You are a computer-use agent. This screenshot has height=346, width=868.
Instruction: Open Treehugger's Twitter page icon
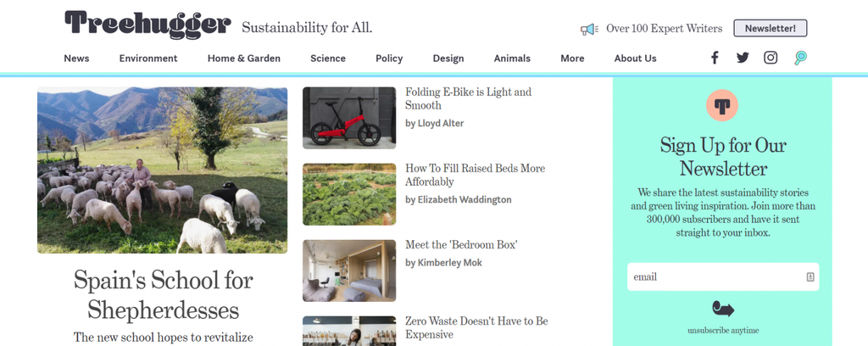pos(743,58)
